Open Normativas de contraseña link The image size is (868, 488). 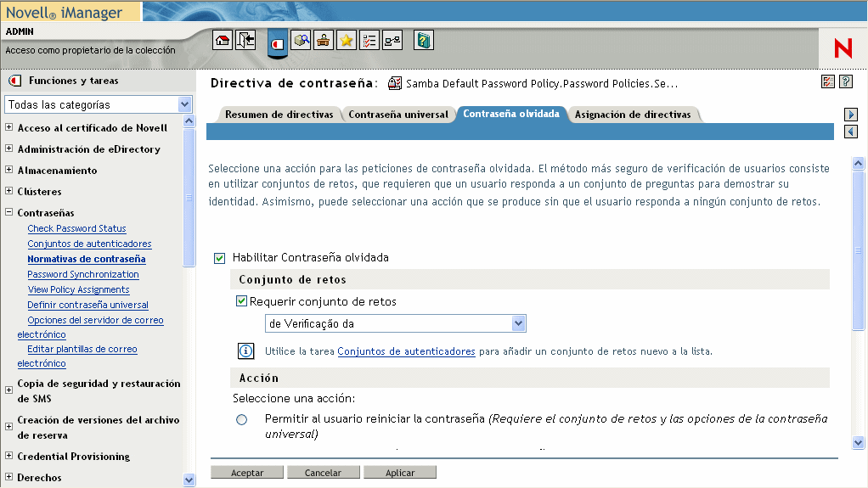click(87, 259)
